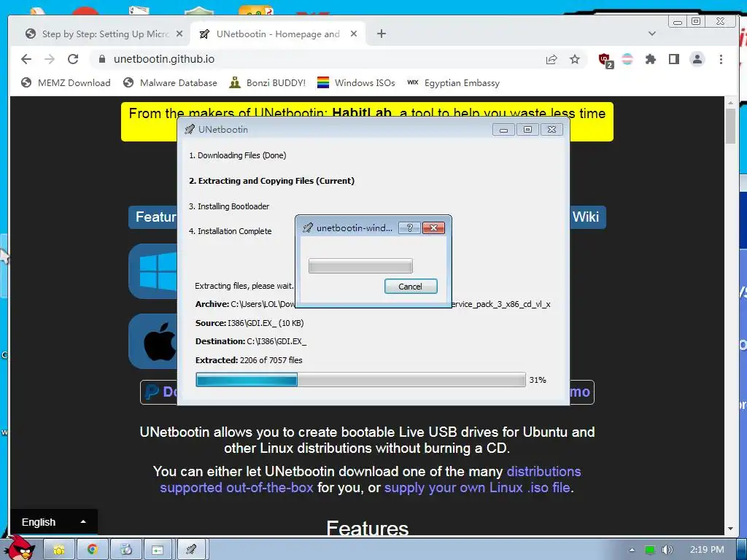747x560 pixels.
Task: Click the Features navigation button
Action: pyautogui.click(x=153, y=217)
